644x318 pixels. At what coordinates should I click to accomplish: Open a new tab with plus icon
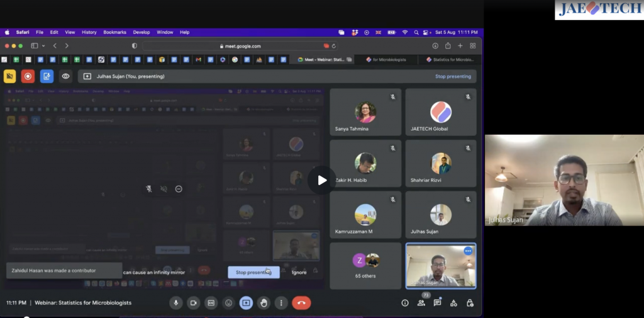(460, 46)
